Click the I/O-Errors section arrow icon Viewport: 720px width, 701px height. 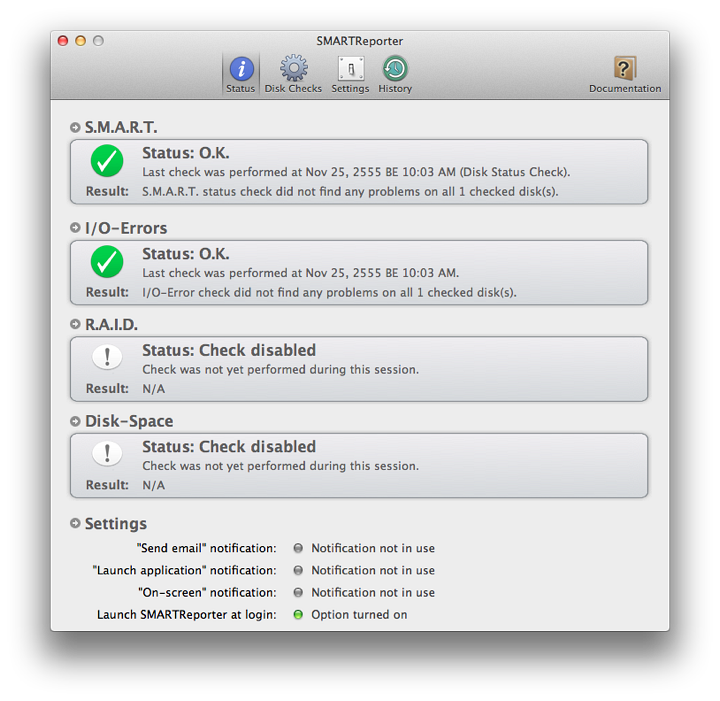tap(75, 228)
